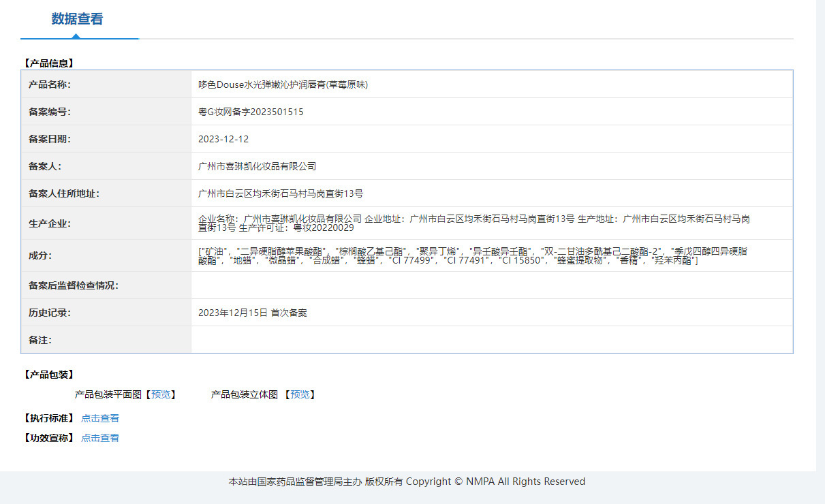Click the 【执行标准】 label
The width and height of the screenshot is (825, 504).
pos(48,418)
